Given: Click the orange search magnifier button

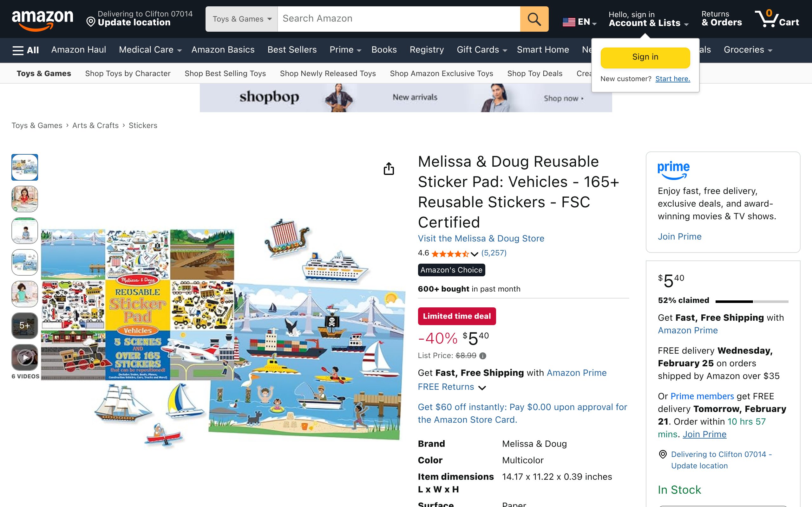Looking at the screenshot, I should [x=534, y=19].
